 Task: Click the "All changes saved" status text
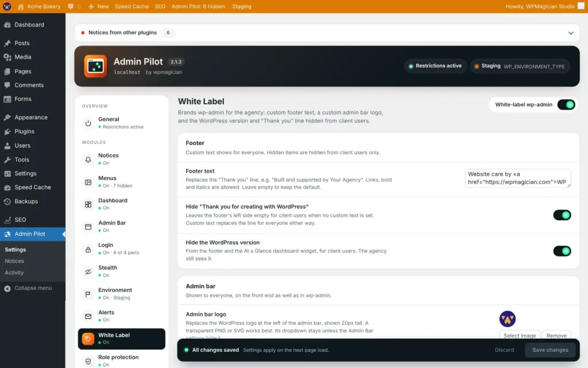(x=215, y=350)
